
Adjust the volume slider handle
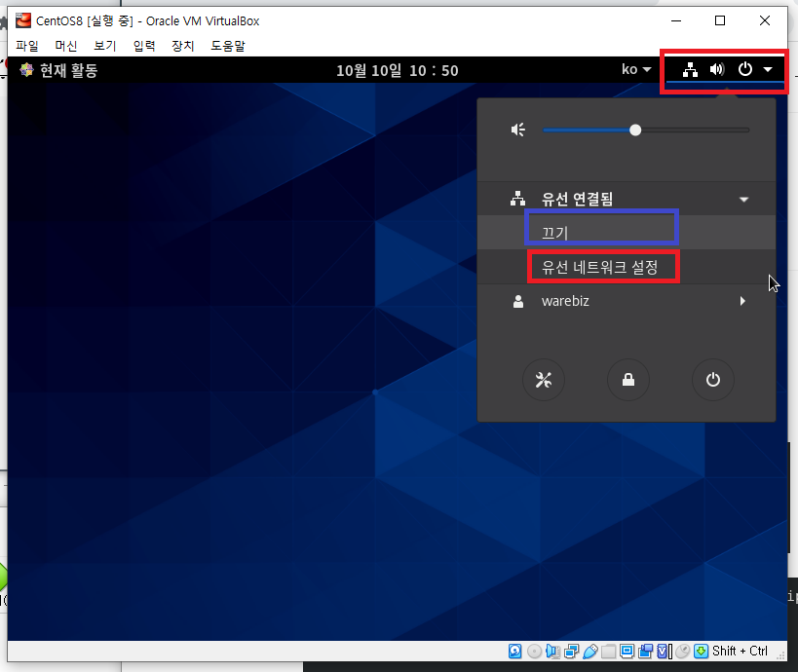click(x=635, y=131)
